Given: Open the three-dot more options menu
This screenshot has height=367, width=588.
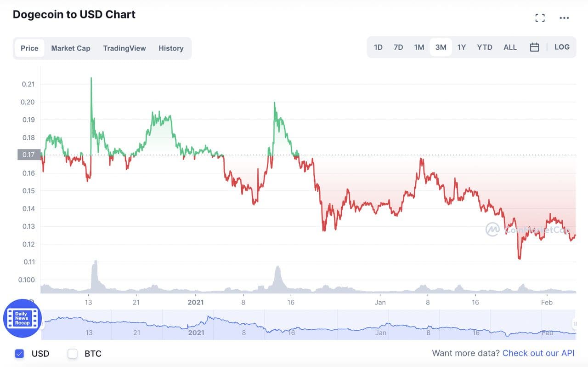Looking at the screenshot, I should coord(564,18).
